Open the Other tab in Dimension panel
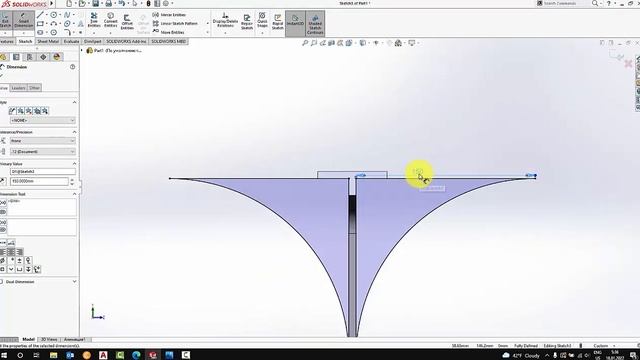This screenshot has height=360, width=640. (34, 88)
